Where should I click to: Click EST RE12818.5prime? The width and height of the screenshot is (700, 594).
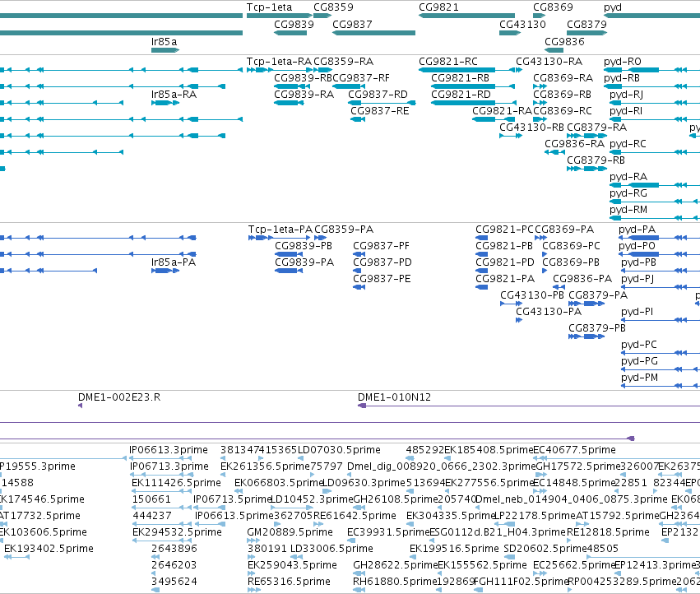tap(608, 532)
